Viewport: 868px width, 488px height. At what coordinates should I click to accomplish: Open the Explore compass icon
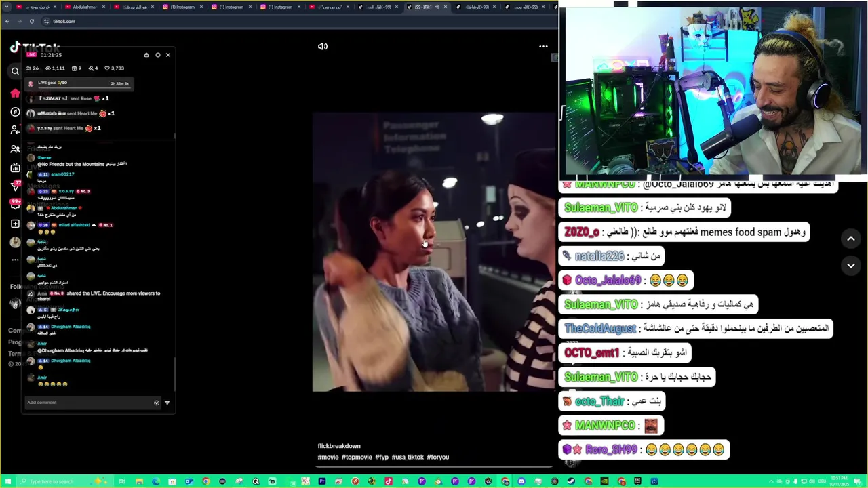15,112
